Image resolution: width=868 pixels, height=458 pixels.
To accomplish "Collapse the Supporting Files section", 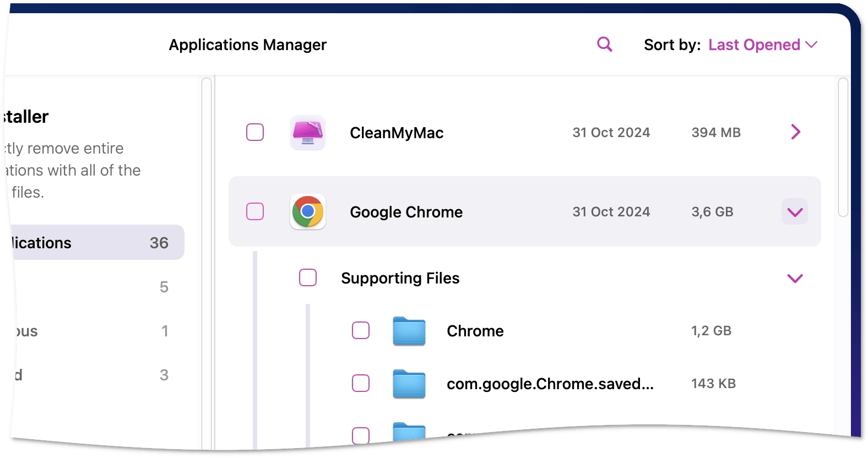I will [795, 278].
